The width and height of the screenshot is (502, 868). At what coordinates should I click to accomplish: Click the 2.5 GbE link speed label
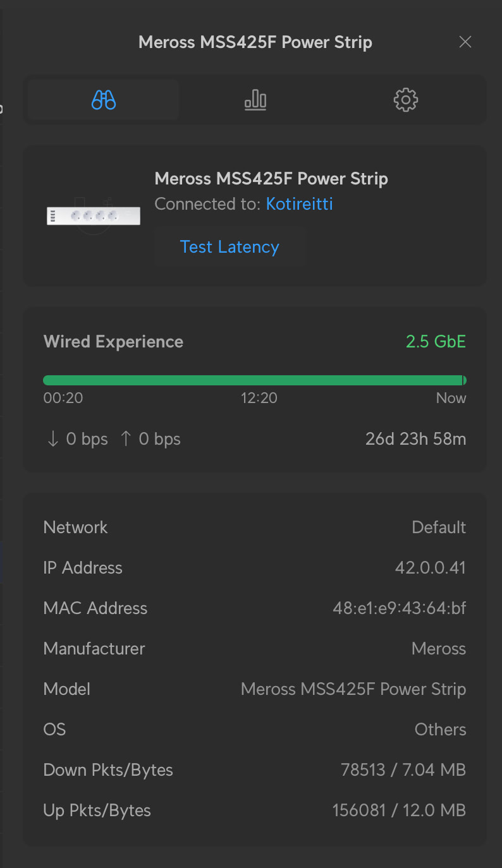[436, 342]
